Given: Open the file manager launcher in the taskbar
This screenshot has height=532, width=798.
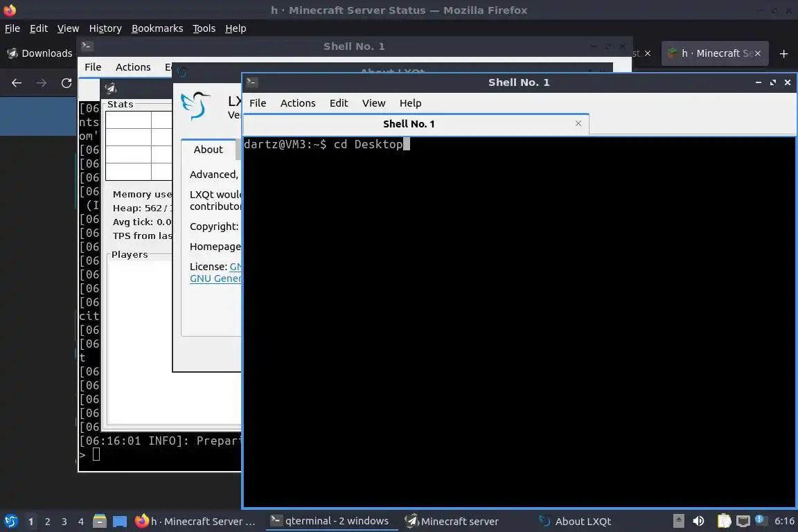Looking at the screenshot, I should (100, 521).
